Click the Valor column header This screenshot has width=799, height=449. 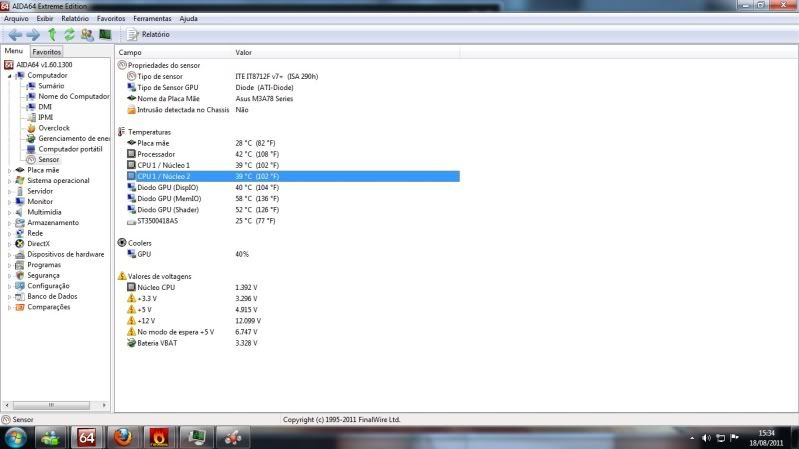(244, 51)
